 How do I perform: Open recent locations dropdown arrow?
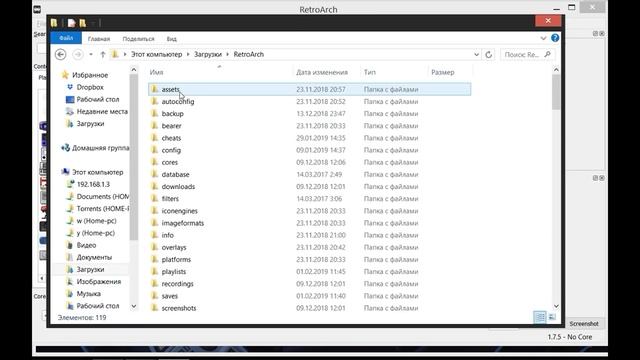(91, 54)
